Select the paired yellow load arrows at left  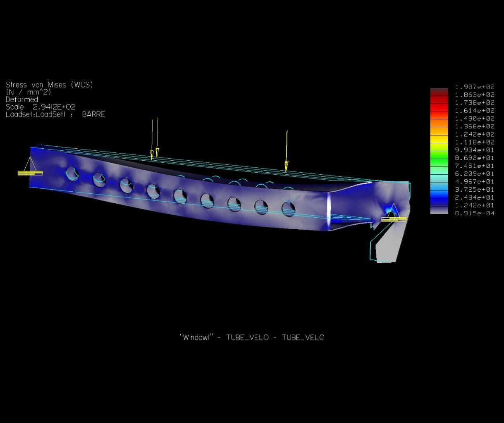pos(155,139)
